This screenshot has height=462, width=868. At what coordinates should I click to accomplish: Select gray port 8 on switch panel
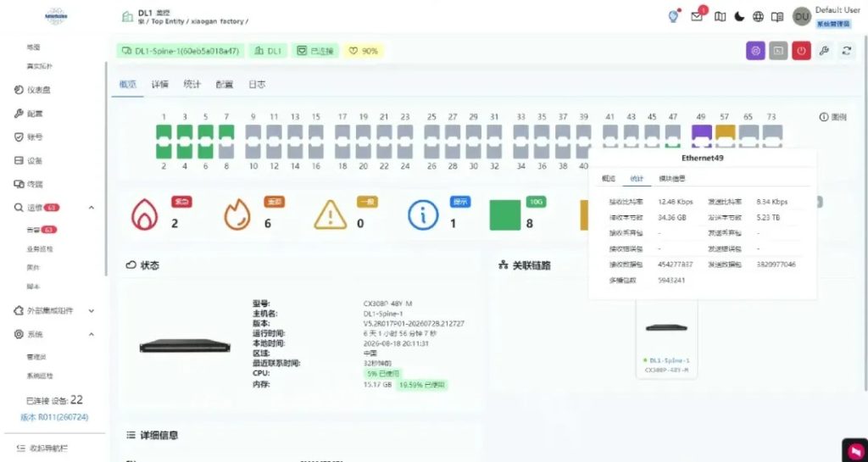click(x=226, y=151)
